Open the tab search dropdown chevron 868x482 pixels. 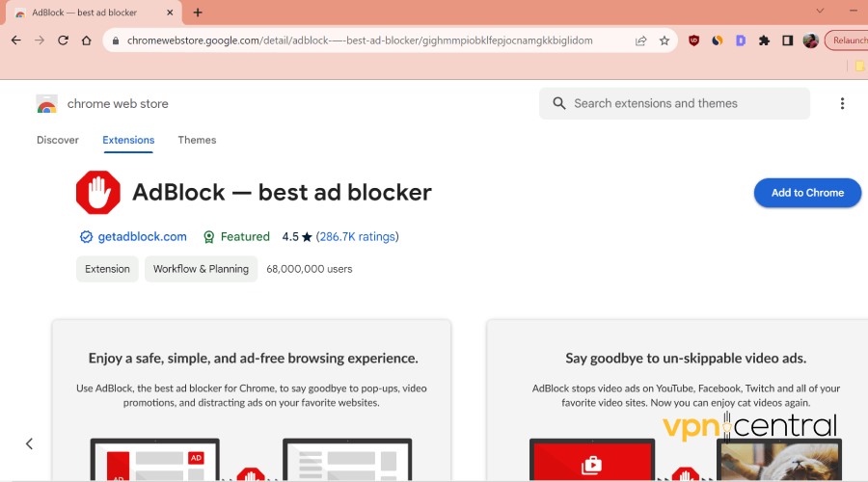[x=820, y=11]
